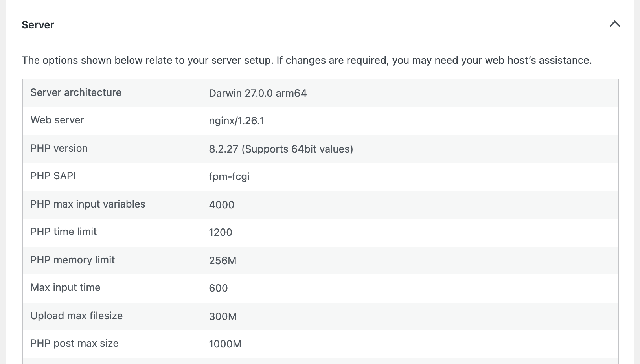Screen dimensions: 640x364
Task: Select the value '4000'
Action: tap(221, 205)
